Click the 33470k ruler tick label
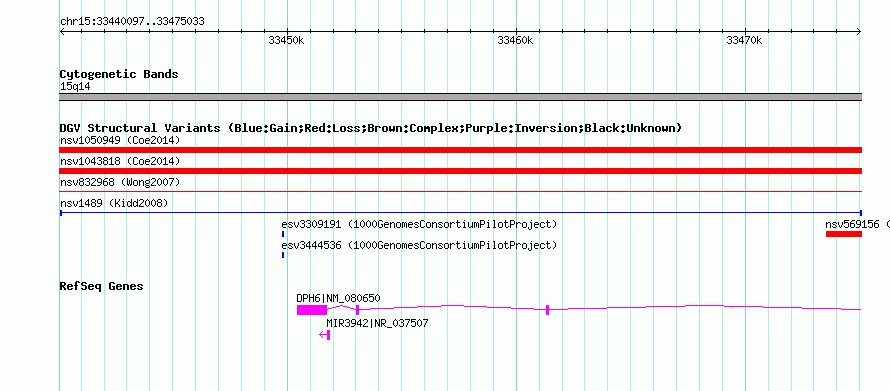890x391 pixels. point(744,40)
